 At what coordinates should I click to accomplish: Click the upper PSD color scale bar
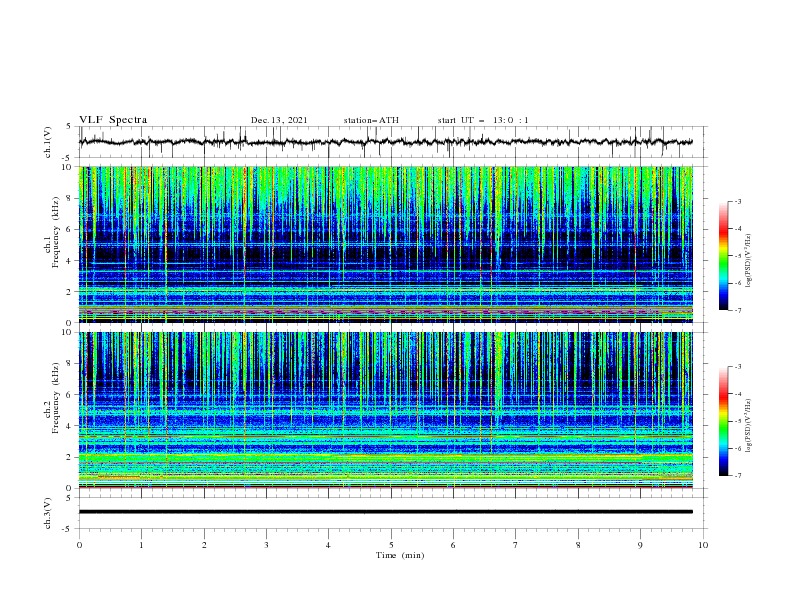click(724, 256)
